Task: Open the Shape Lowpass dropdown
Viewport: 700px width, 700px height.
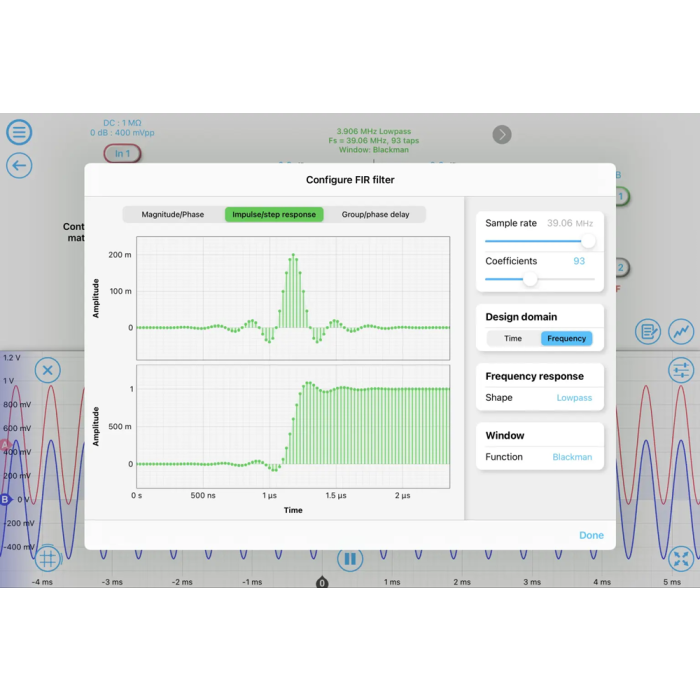Action: pos(574,398)
